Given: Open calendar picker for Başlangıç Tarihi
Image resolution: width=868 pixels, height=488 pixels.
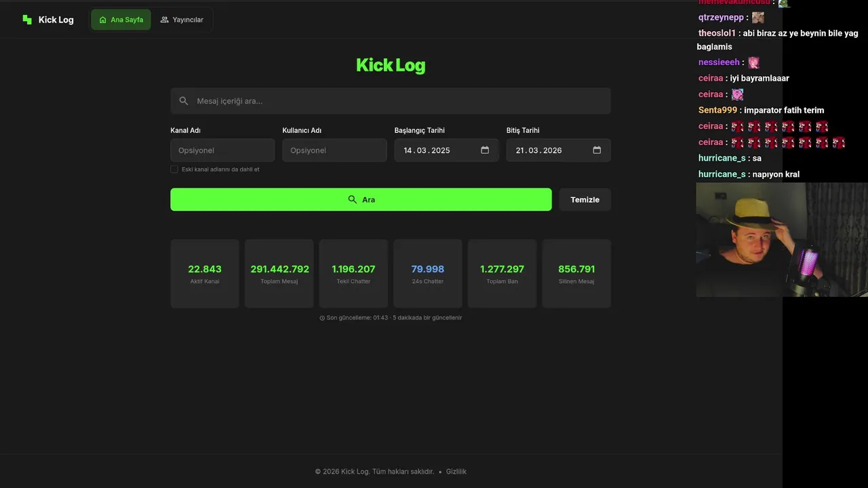Looking at the screenshot, I should coord(485,150).
